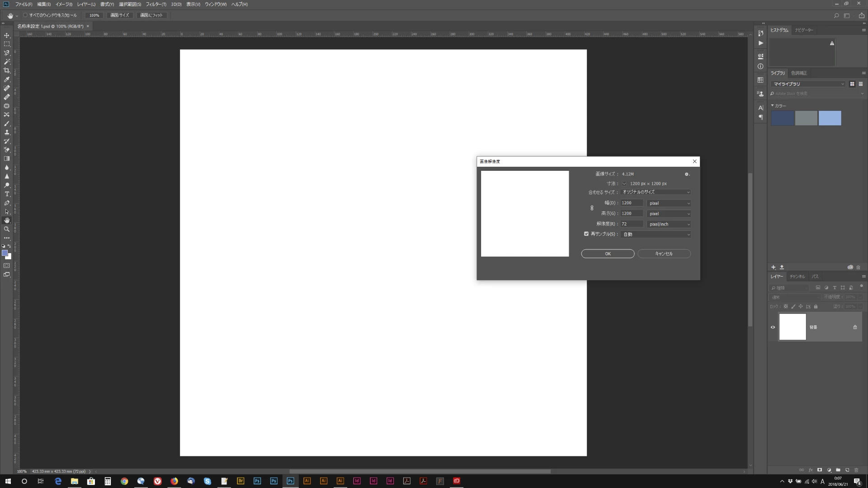Switch to the 色調補正 tab
The image size is (868, 488).
click(799, 73)
